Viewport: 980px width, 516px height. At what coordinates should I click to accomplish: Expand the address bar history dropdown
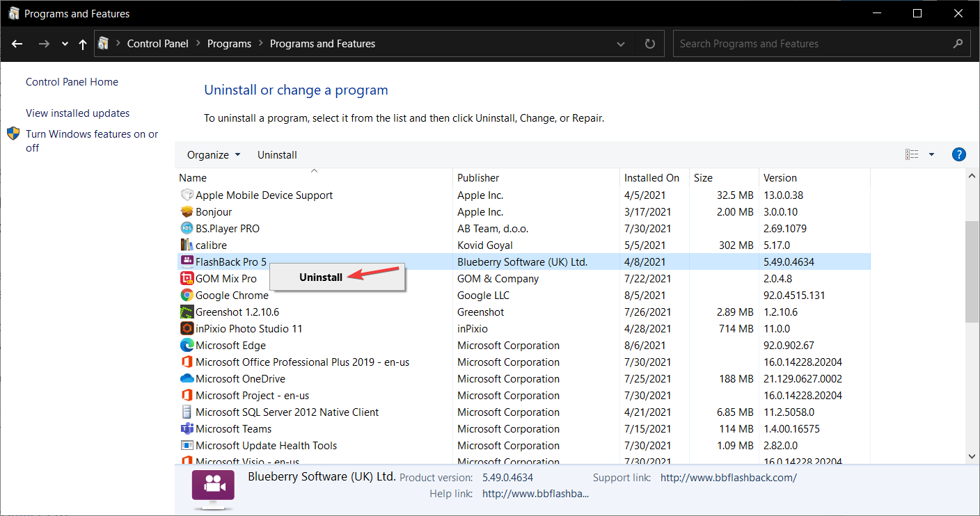click(622, 44)
